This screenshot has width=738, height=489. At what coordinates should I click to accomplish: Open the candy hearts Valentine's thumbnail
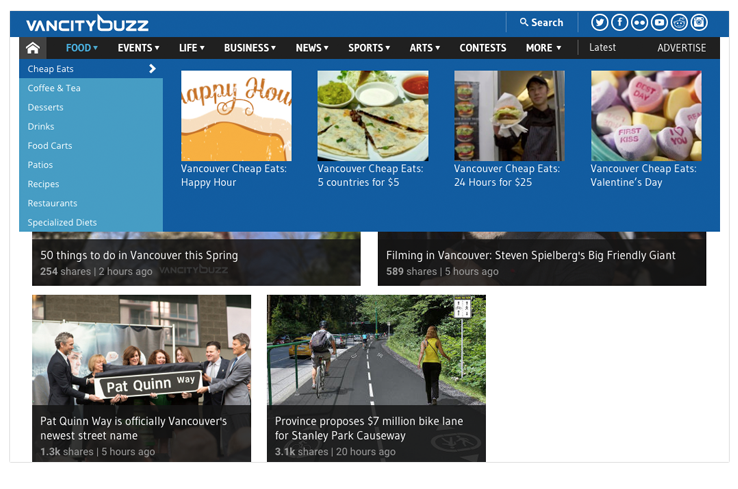click(x=646, y=116)
